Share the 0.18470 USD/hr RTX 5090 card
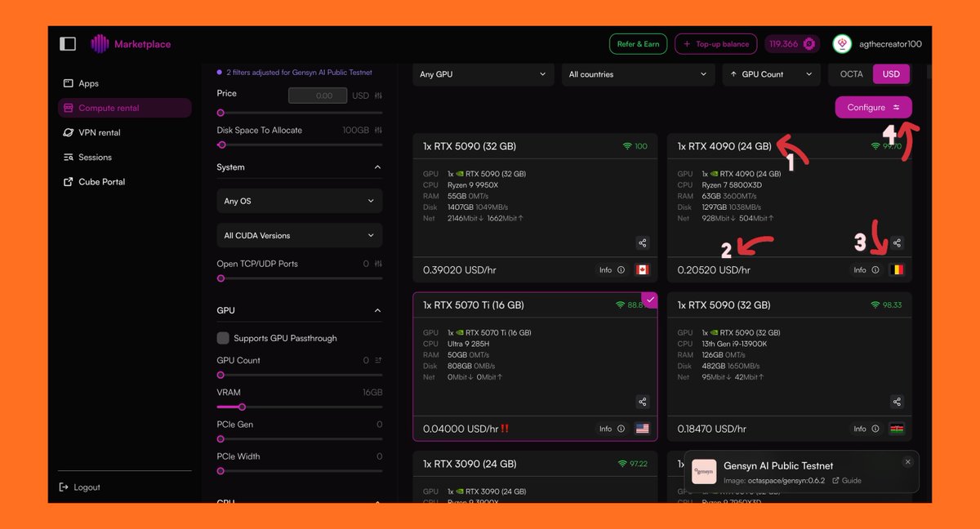 pos(897,402)
